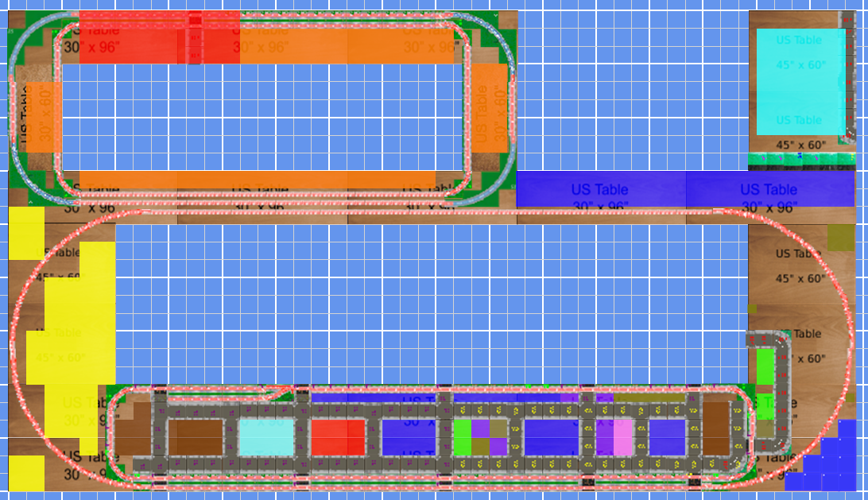This screenshot has width=868, height=500.
Task: Click the long orange strip along the upper loop's bottom track
Action: click(x=258, y=180)
